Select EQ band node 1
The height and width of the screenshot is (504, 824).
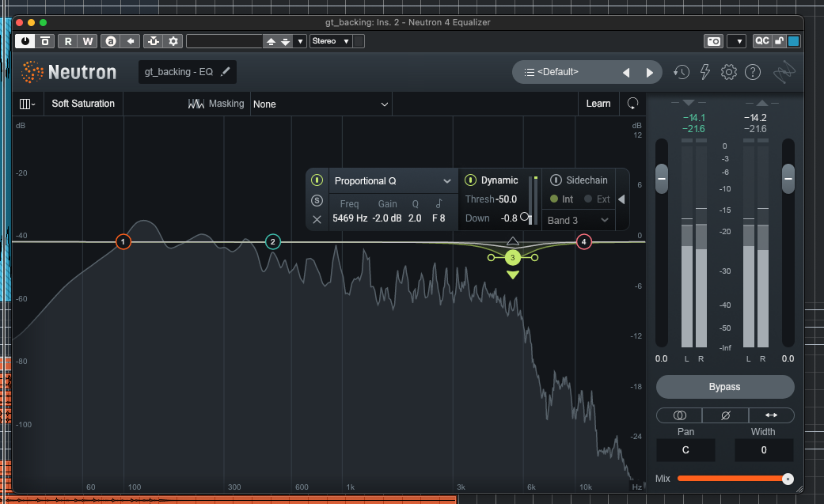pyautogui.click(x=123, y=242)
